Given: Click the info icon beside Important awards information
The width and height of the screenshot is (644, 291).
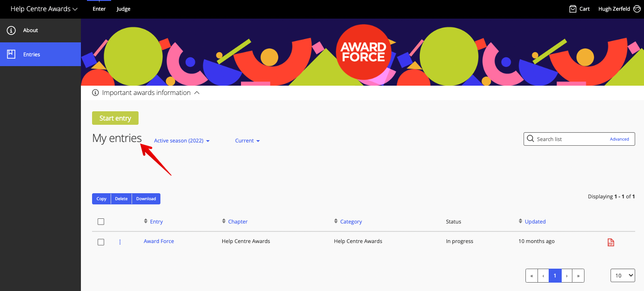Looking at the screenshot, I should coord(96,93).
